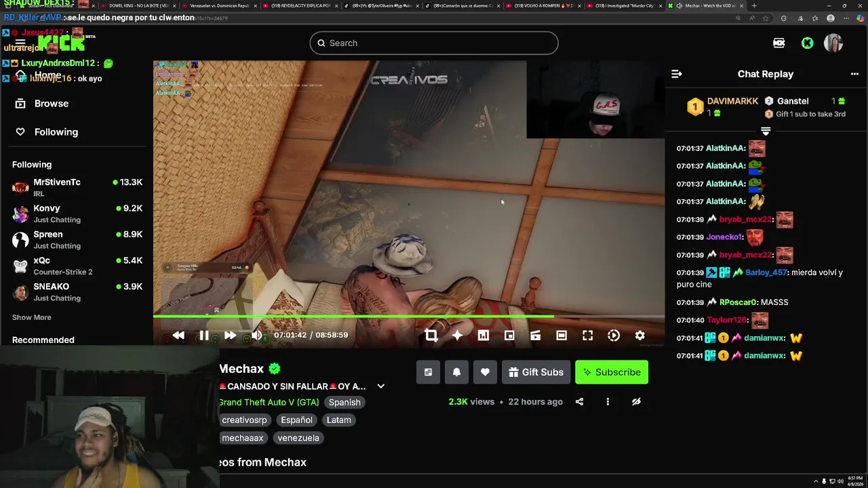Click the SNEAKO channel row
The image size is (868, 488).
(77, 292)
